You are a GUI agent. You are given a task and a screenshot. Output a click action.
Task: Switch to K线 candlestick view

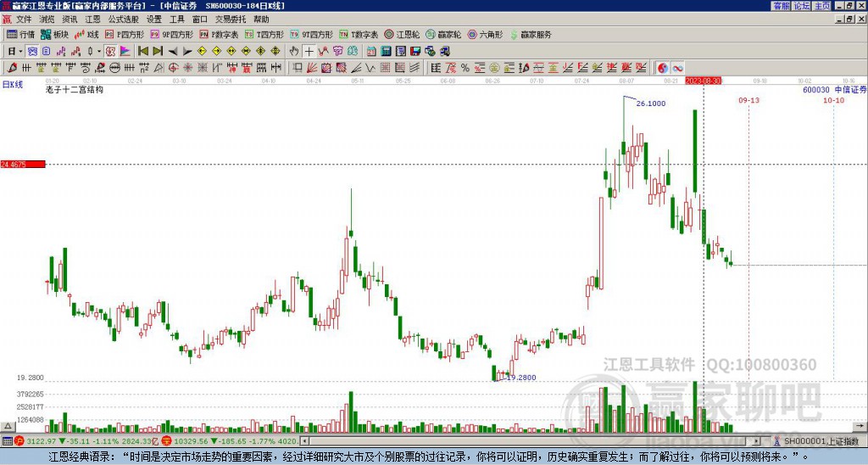(86, 34)
